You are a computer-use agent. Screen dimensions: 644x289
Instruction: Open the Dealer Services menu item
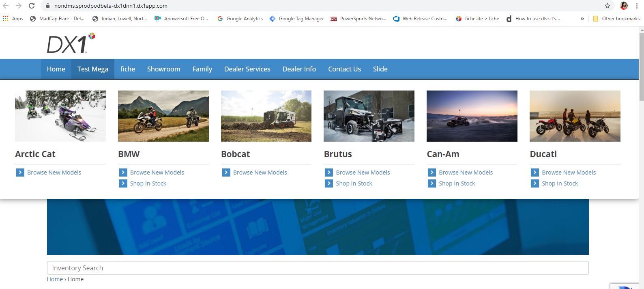[x=247, y=69]
